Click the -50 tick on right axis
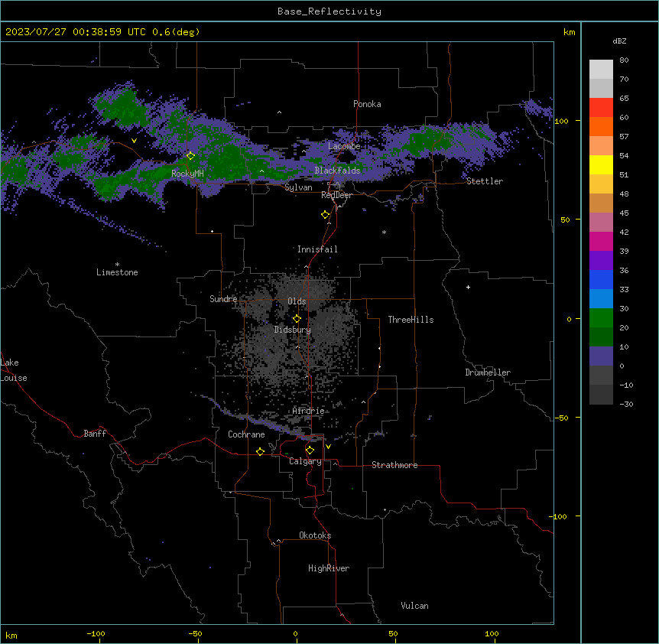The height and width of the screenshot is (644, 659). click(x=561, y=418)
